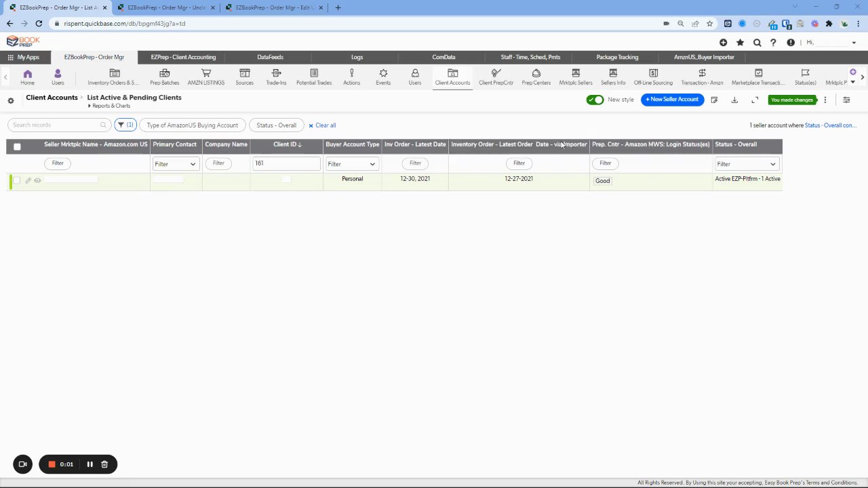The width and height of the screenshot is (868, 488).
Task: Stop the screen recording
Action: pyautogui.click(x=52, y=464)
